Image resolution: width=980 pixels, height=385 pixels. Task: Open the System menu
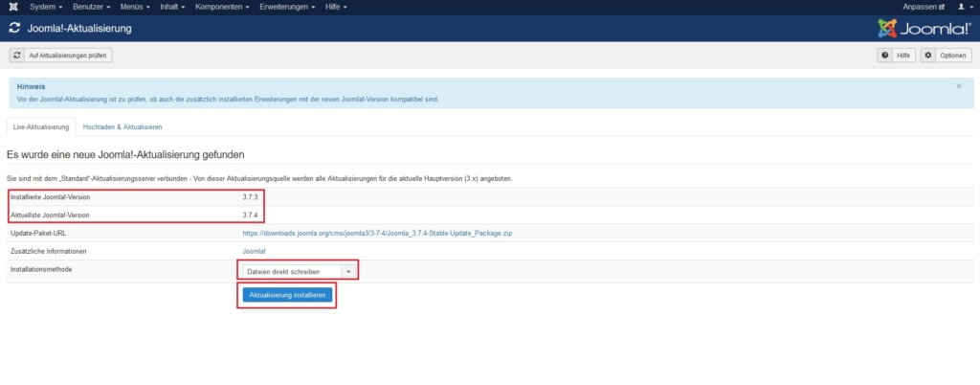tap(46, 7)
